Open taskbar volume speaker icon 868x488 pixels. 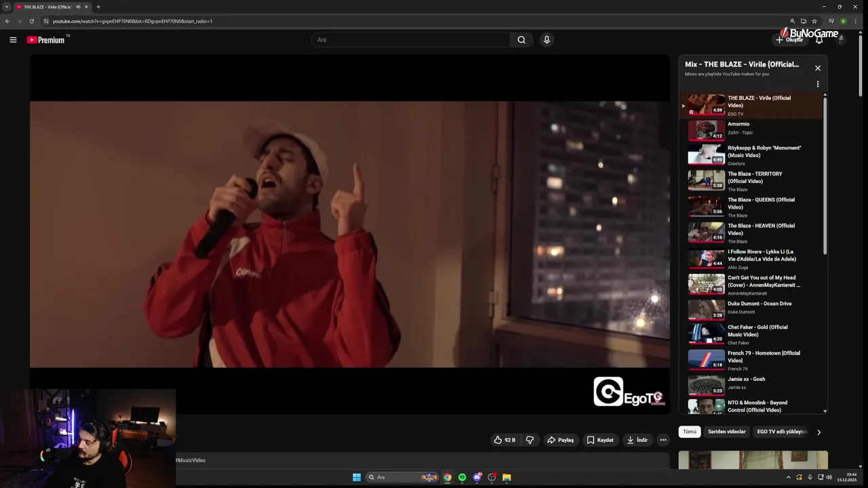(x=829, y=477)
